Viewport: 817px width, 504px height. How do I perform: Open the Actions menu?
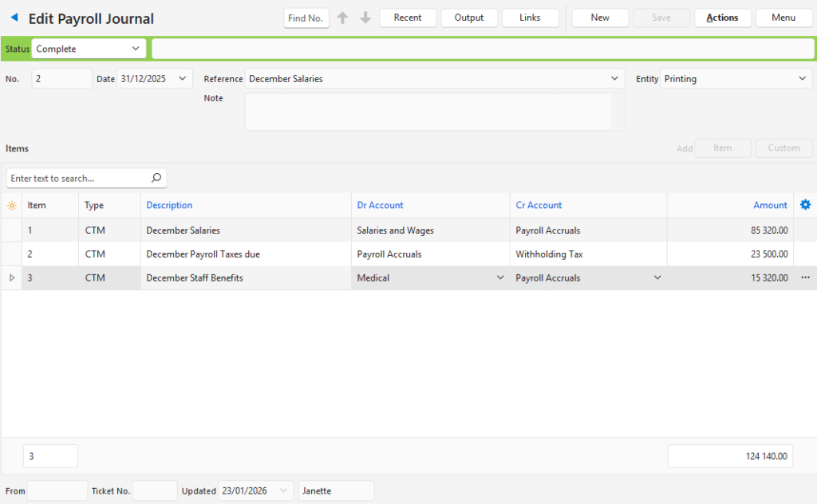722,18
